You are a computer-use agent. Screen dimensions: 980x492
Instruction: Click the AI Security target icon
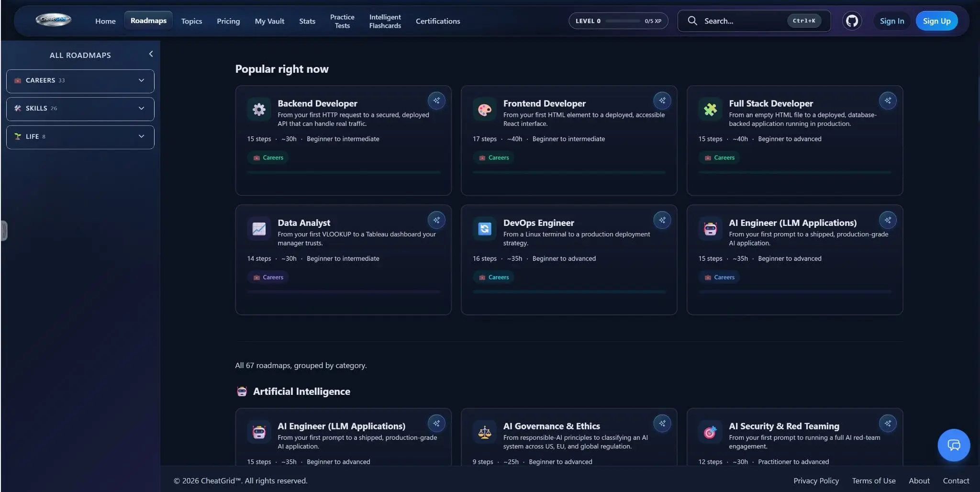coord(710,432)
